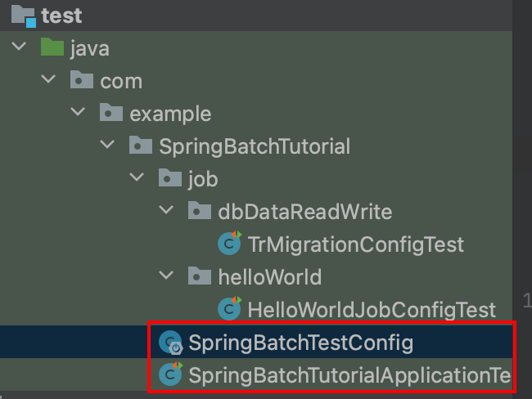Screen dimensions: 532x399
Task: Collapse the SpringBatchTutorial package chevron
Action: point(107,145)
